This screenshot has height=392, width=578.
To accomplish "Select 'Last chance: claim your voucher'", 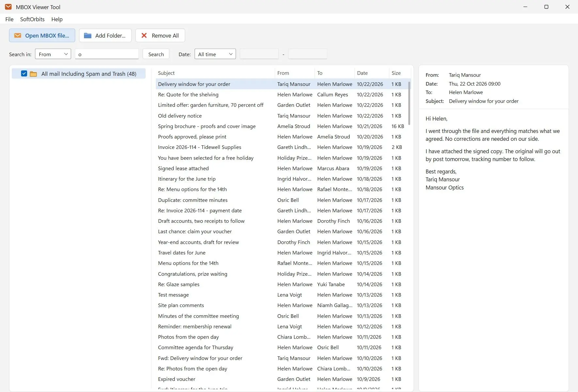I will click(x=281, y=231).
